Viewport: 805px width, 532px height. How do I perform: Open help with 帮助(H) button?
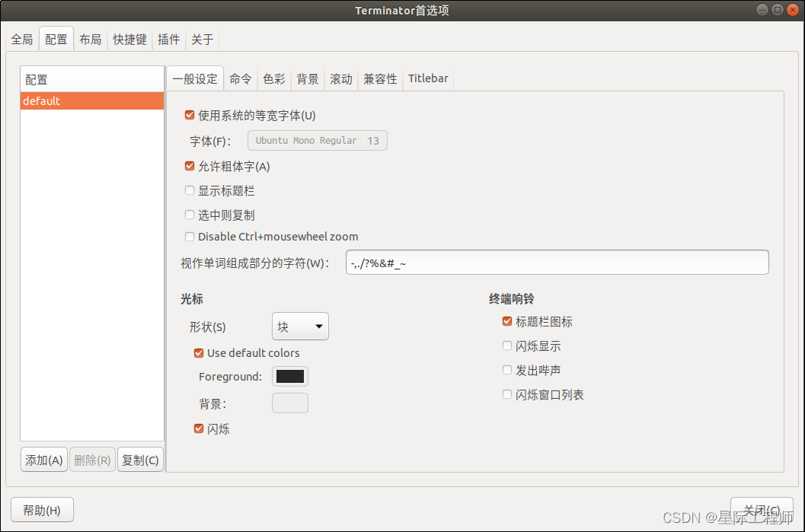[x=42, y=510]
